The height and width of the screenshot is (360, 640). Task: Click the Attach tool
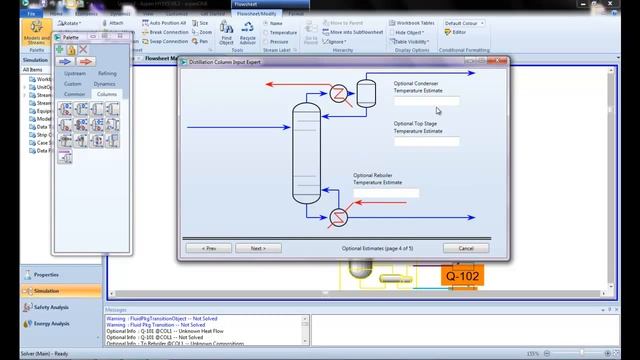pos(113,23)
